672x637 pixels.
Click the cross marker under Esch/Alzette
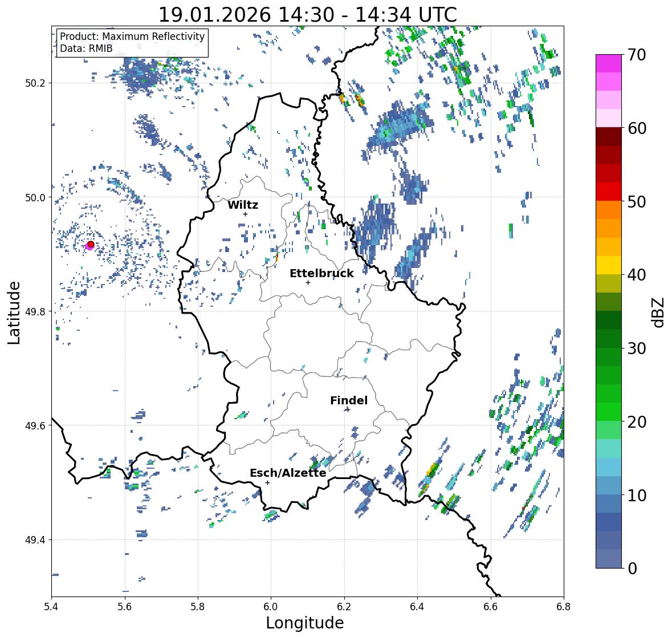pos(267,482)
